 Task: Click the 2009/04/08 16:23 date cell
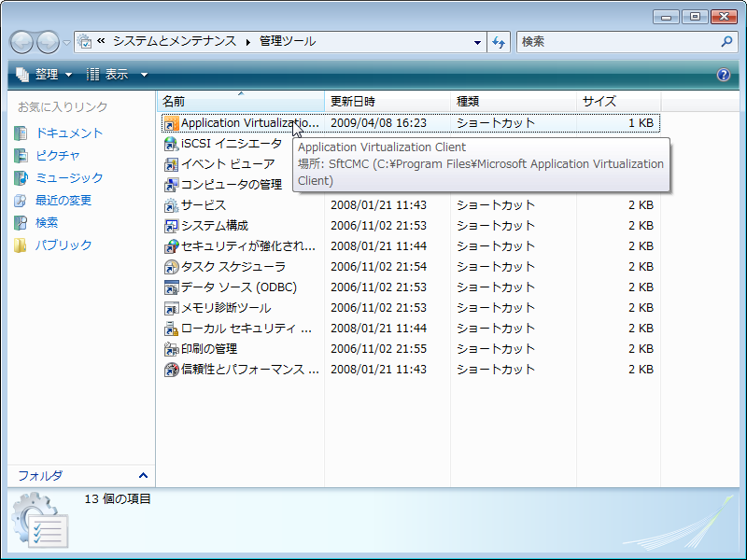coord(379,123)
